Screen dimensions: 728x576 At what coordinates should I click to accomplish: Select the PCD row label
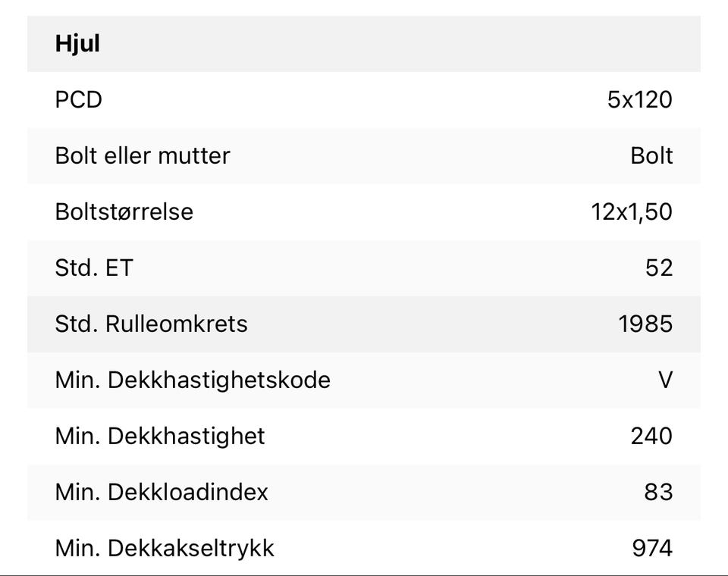(x=78, y=99)
